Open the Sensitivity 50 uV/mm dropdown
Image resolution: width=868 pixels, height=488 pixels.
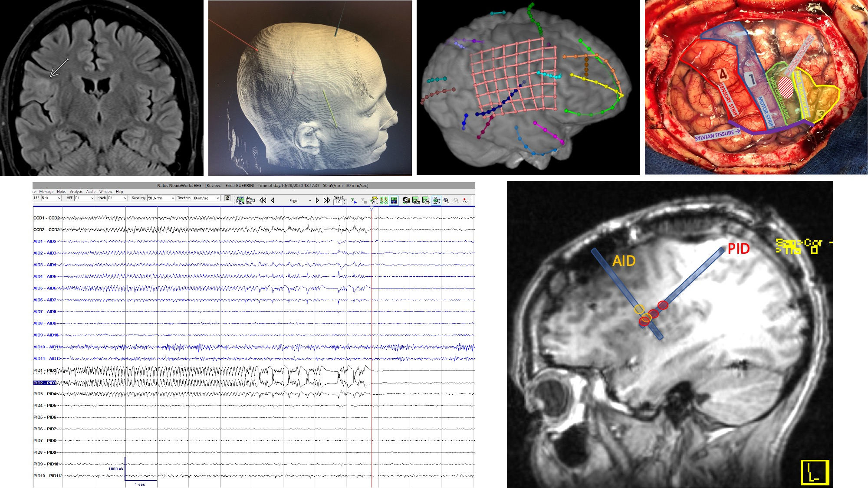coord(173,198)
